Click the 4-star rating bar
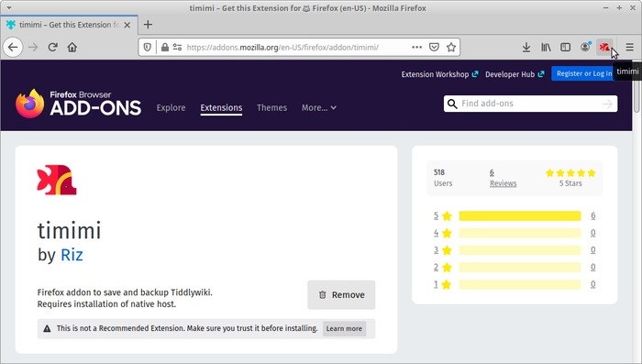Screen dimensions: 642x364 tap(520, 233)
